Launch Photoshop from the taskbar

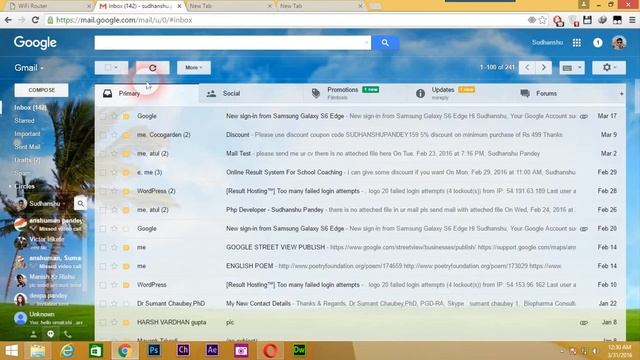click(x=154, y=351)
